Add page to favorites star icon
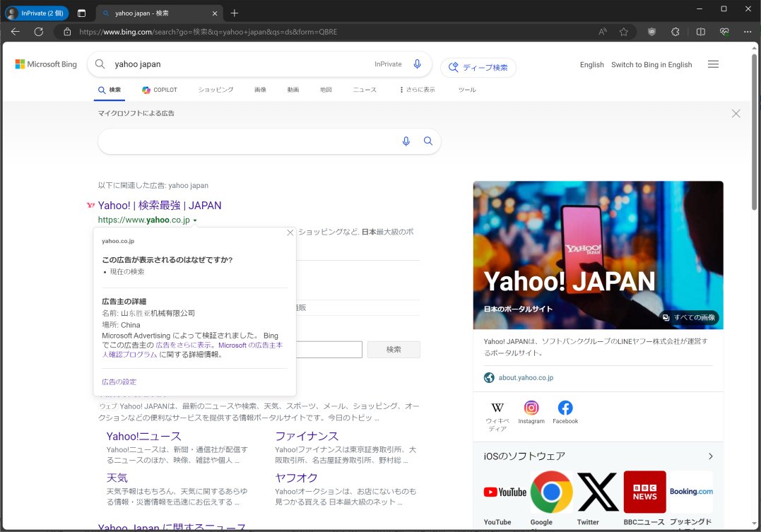The width and height of the screenshot is (761, 532). pyautogui.click(x=624, y=32)
